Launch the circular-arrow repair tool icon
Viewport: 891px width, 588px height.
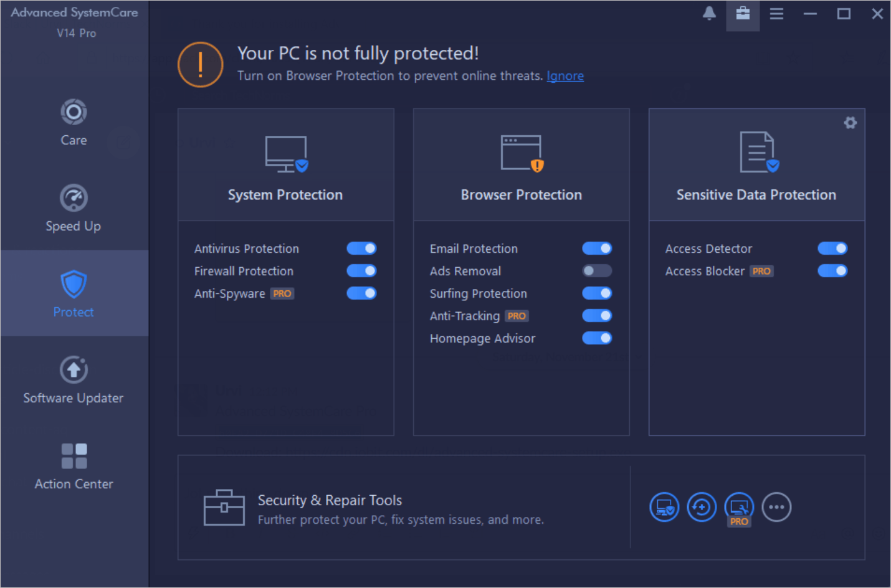(702, 507)
